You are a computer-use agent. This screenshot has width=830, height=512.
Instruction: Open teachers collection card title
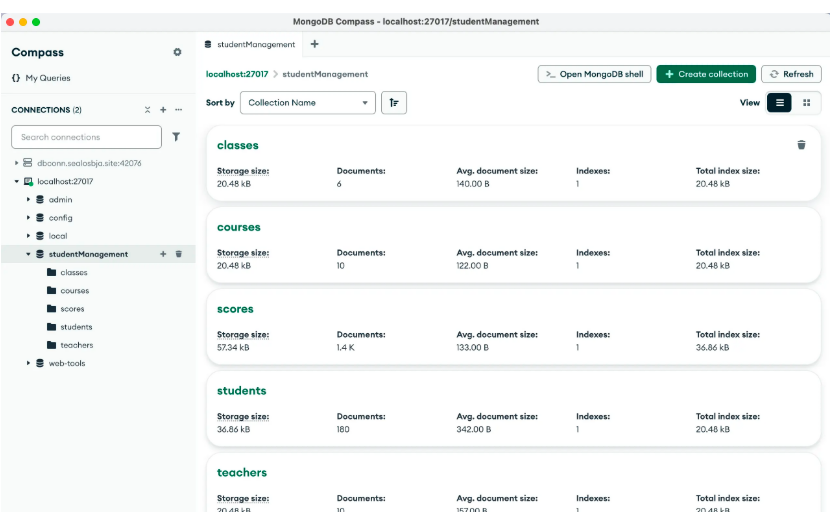pos(242,473)
